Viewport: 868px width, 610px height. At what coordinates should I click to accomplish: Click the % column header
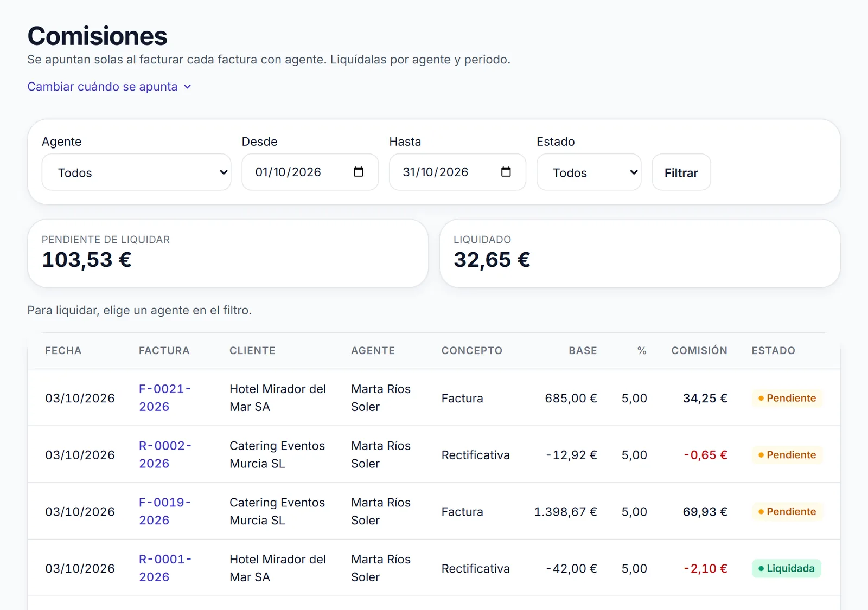point(642,351)
